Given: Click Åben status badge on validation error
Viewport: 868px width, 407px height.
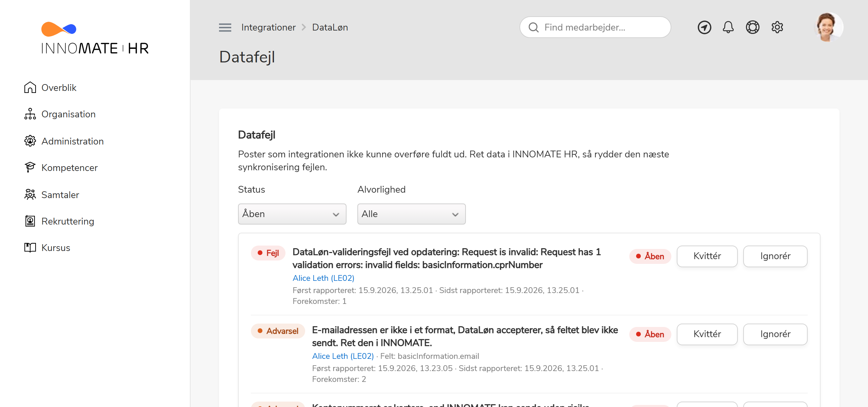Looking at the screenshot, I should point(650,256).
